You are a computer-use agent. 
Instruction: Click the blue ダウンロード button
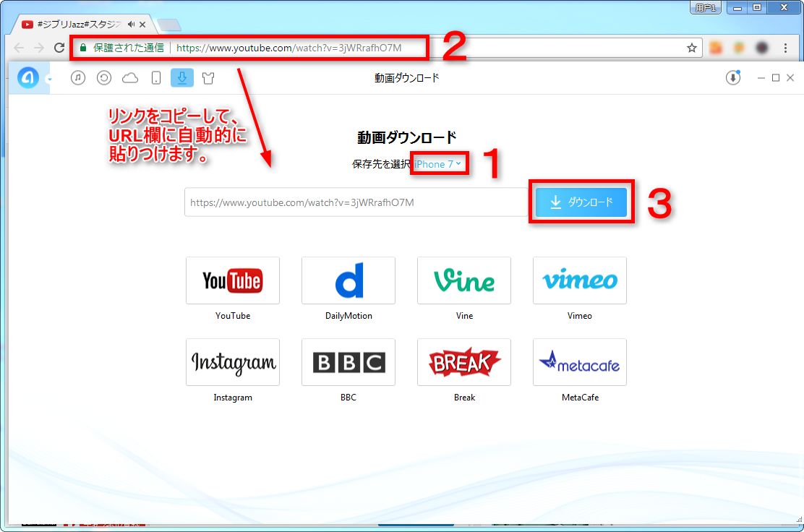click(581, 202)
